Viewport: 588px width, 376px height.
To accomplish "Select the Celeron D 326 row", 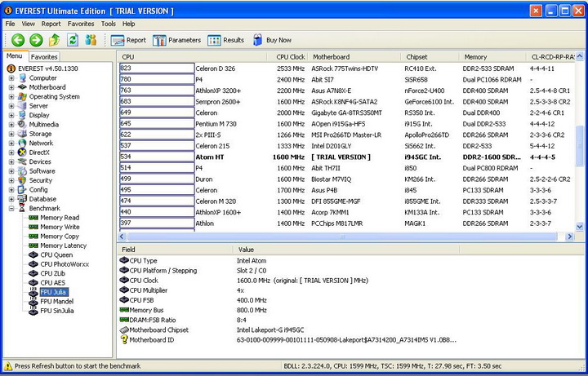I will click(x=347, y=69).
